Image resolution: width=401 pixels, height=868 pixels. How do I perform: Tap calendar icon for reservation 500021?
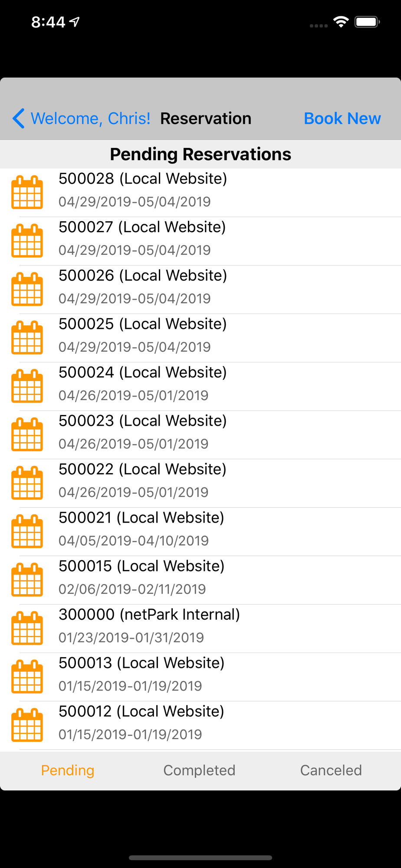27,531
